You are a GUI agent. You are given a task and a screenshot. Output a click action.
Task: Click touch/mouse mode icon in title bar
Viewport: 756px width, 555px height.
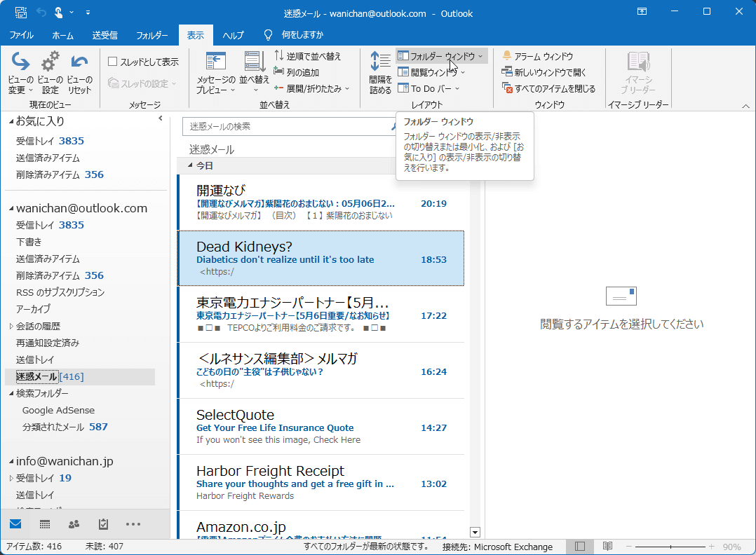coord(58,13)
